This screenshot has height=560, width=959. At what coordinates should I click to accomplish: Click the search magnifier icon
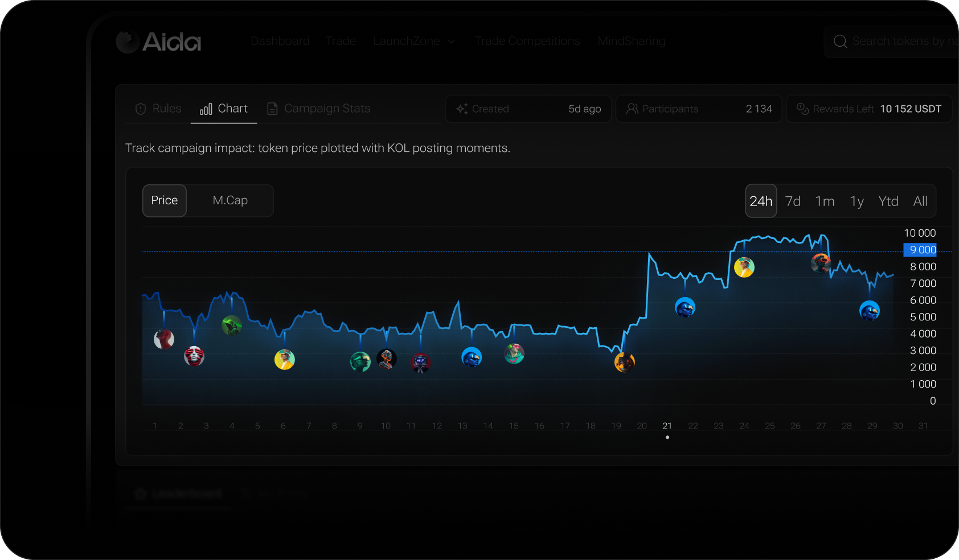click(x=840, y=42)
